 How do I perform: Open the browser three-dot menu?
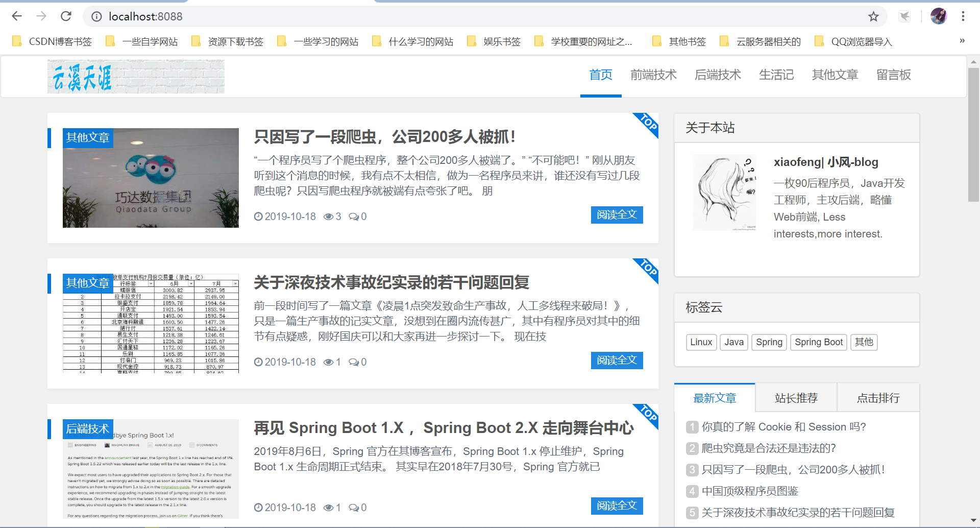tap(963, 16)
